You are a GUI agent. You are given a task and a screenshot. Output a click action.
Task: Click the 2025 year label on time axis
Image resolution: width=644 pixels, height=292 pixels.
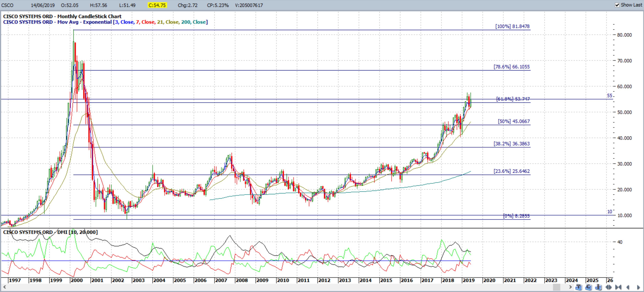592,280
